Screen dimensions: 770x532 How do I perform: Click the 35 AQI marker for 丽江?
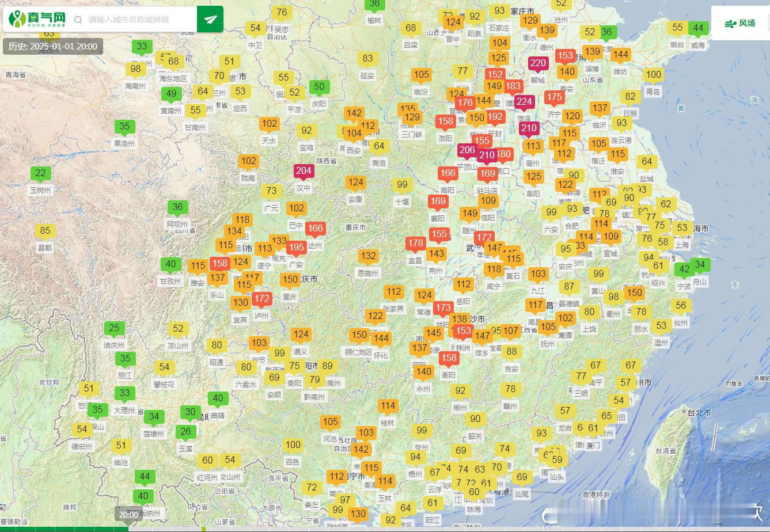pos(126,359)
